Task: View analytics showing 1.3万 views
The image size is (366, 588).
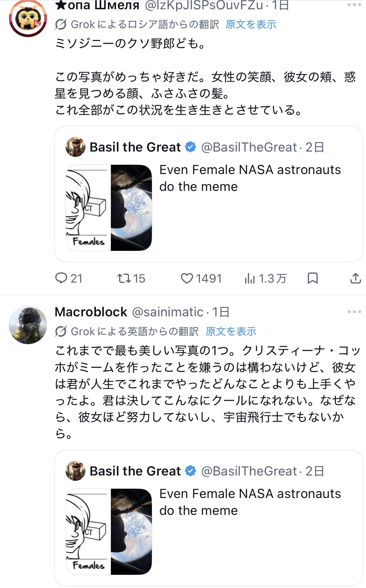Action: [250, 278]
